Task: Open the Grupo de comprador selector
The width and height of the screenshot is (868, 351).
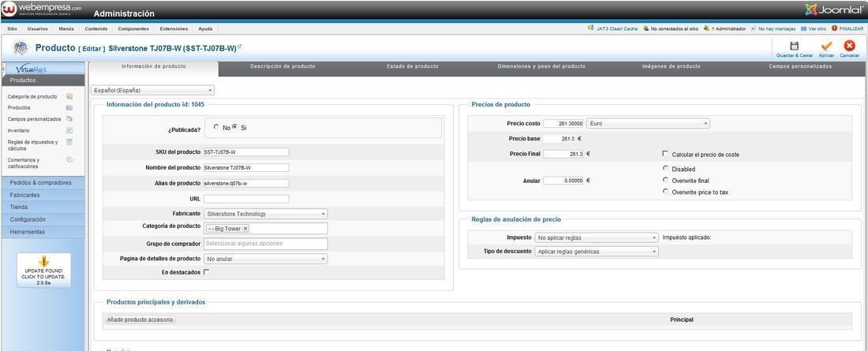Action: click(x=266, y=244)
